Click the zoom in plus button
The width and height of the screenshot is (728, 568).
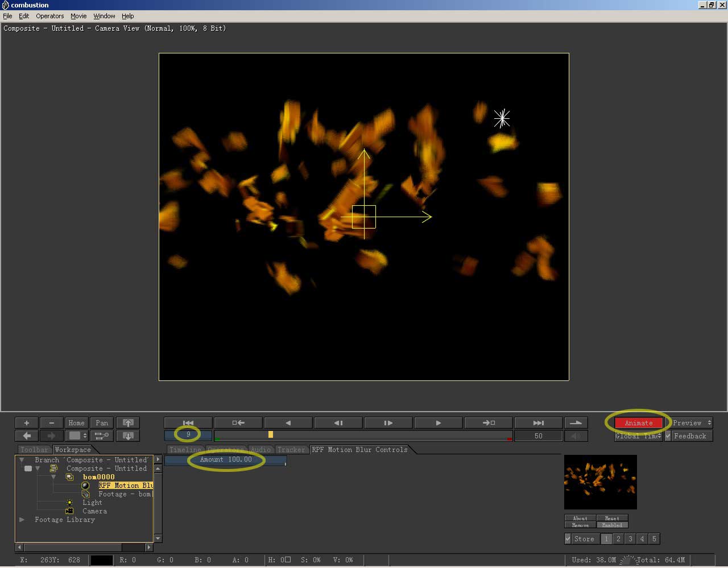point(27,423)
